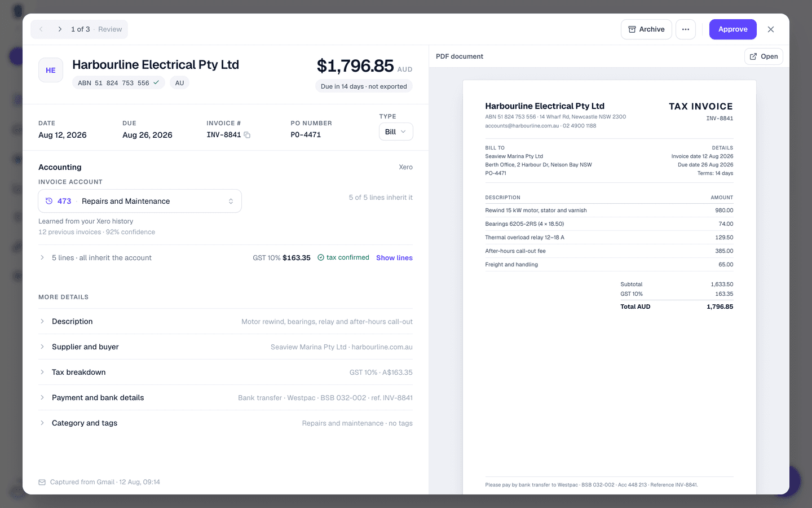
Task: Click the tax confirmed status
Action: coord(343,257)
